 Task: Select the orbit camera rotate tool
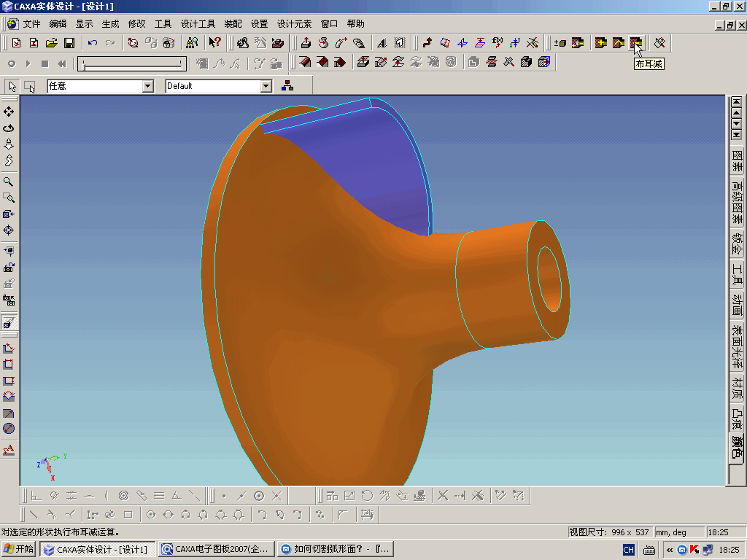(9, 128)
